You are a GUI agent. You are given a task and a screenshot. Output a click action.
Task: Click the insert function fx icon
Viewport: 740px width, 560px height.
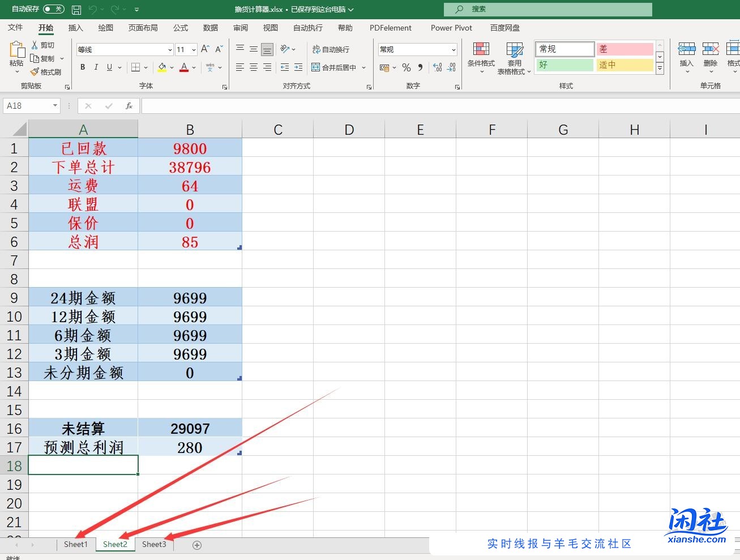(129, 106)
